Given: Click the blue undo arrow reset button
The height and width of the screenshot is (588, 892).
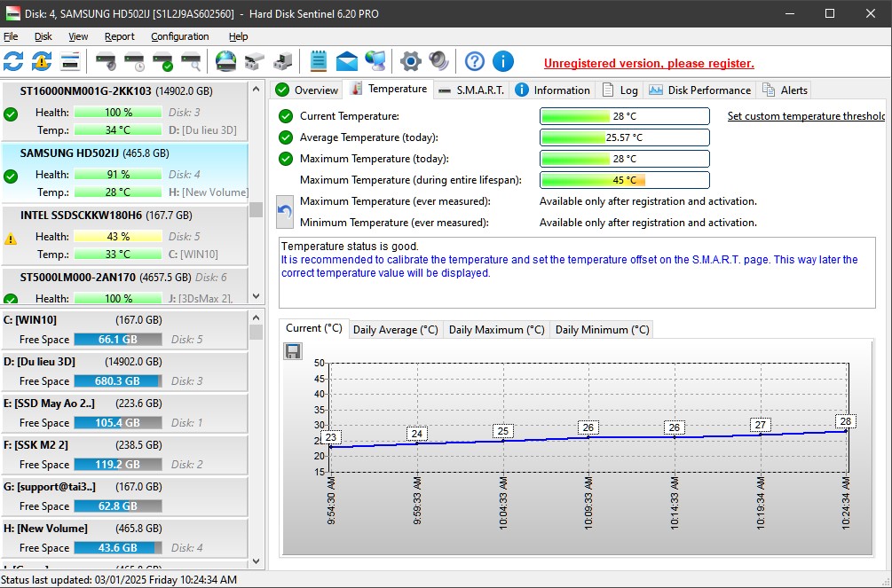Looking at the screenshot, I should [285, 211].
